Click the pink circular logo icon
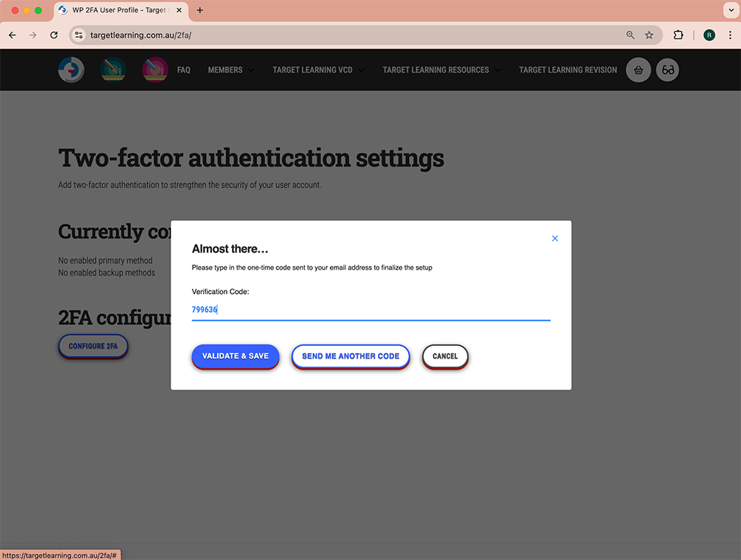The width and height of the screenshot is (741, 560). pos(155,70)
